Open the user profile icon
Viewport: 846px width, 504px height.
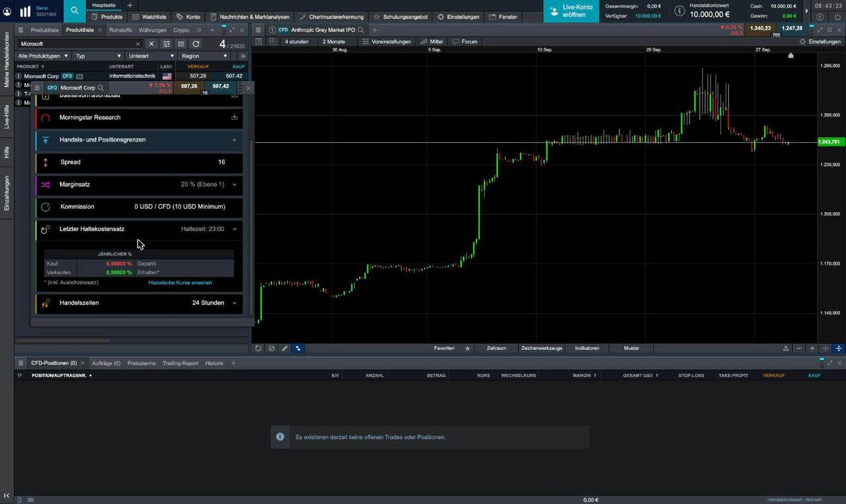click(7, 11)
